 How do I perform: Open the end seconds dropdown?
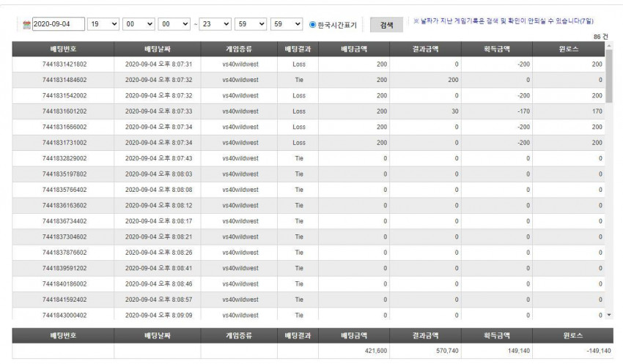coord(287,24)
